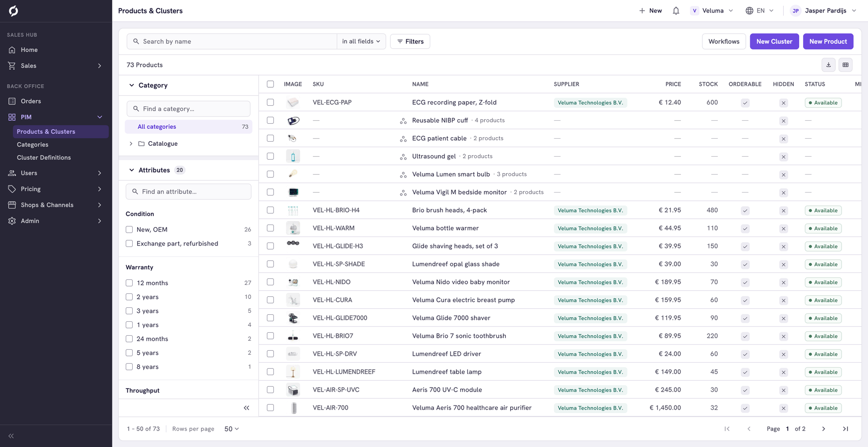Open Products & Clusters in sidebar

(x=61, y=132)
